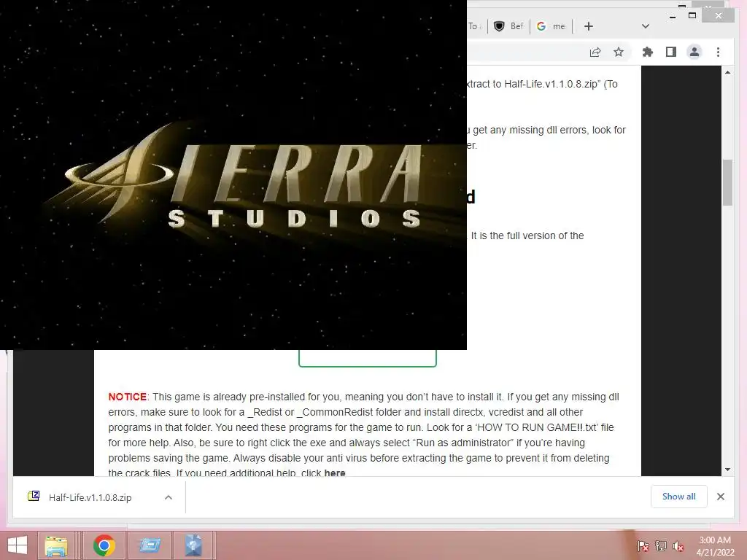Toggle the Chrome side panel icon
Screen dimensions: 747x560
pyautogui.click(x=671, y=52)
